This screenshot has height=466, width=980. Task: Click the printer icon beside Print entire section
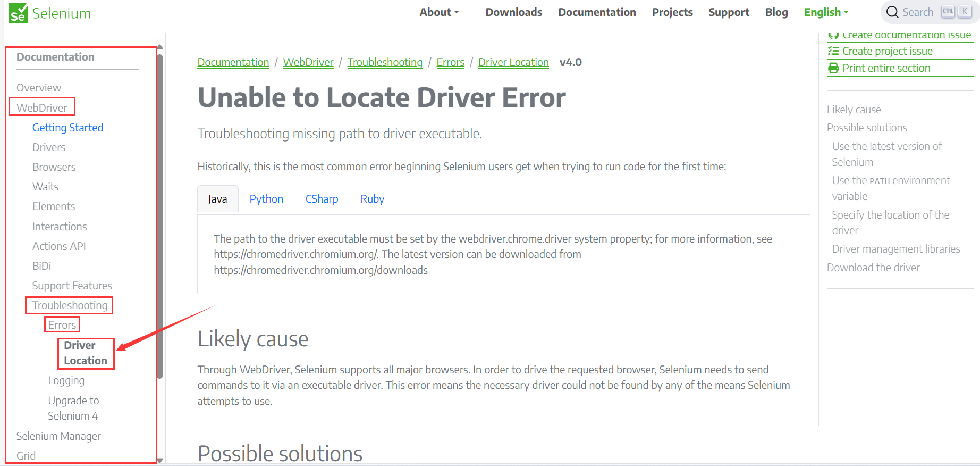pyautogui.click(x=833, y=68)
